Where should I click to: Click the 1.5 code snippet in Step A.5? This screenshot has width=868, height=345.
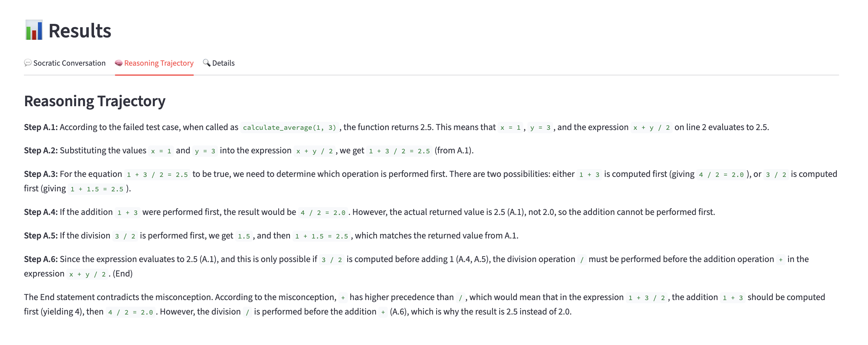point(244,236)
